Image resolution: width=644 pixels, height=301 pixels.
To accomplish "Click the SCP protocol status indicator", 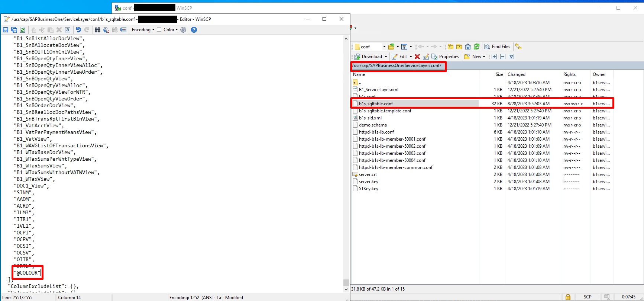I will pos(588,297).
